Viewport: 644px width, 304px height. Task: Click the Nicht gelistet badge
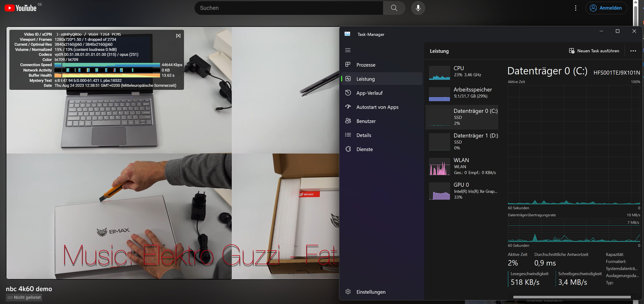click(x=24, y=297)
